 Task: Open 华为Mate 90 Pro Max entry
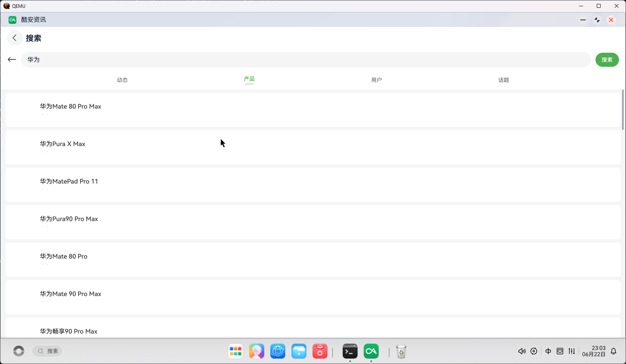click(x=313, y=297)
